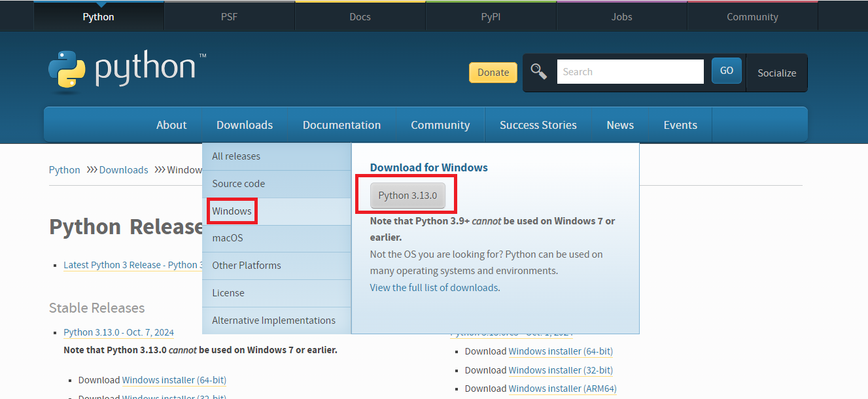The width and height of the screenshot is (868, 399).
Task: Open the Docs top tab
Action: click(x=360, y=17)
